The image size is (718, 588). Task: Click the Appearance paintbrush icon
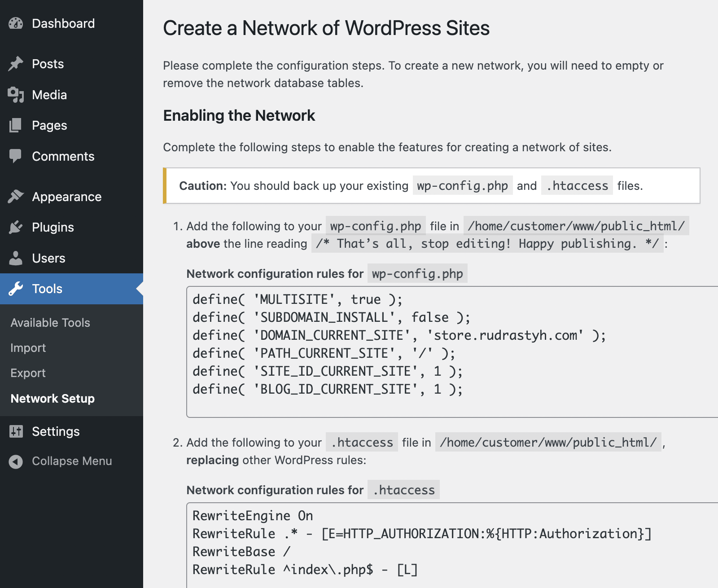click(x=16, y=196)
